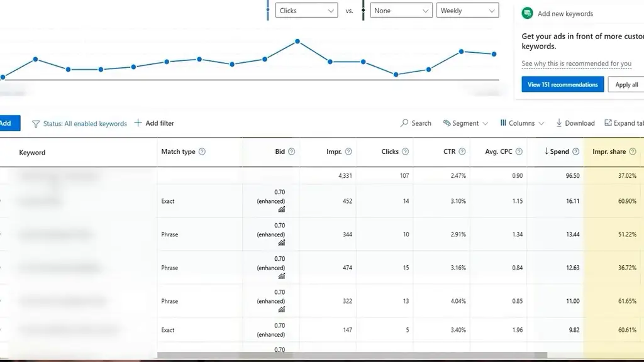Open Clicks column help icon
This screenshot has width=644, height=362.
click(x=406, y=151)
